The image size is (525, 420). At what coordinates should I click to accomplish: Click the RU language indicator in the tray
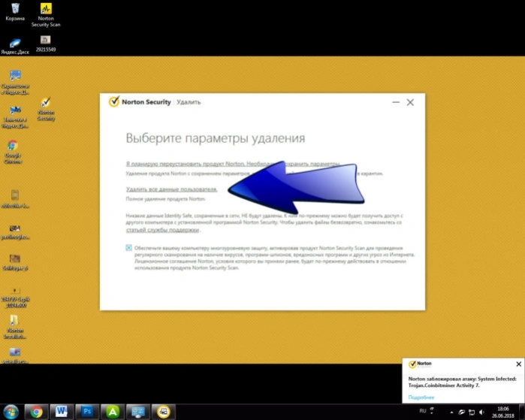click(423, 411)
